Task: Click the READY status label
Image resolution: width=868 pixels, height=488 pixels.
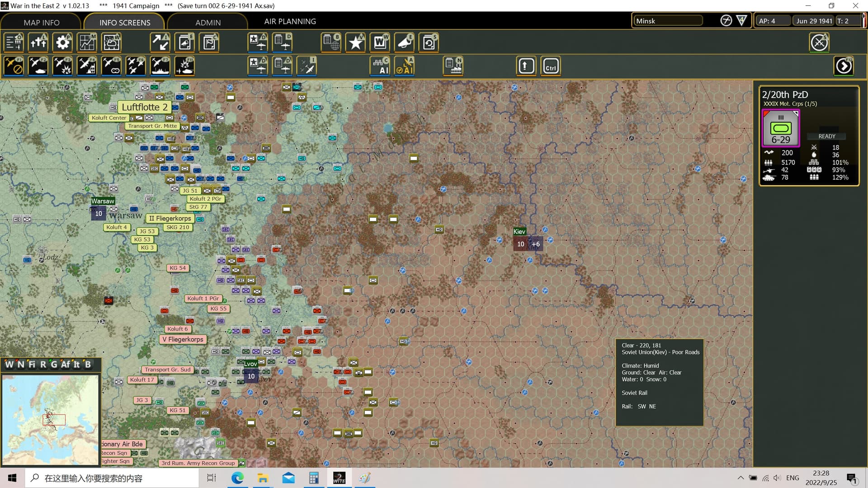Action: 827,136
